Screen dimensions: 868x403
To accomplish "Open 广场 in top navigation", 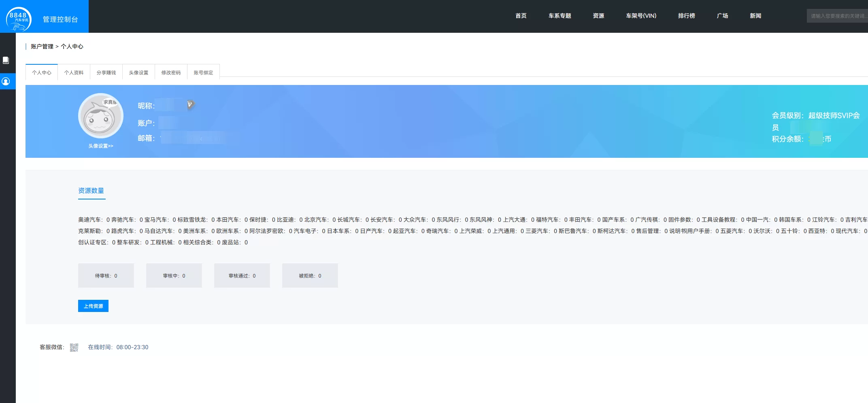I will [723, 16].
